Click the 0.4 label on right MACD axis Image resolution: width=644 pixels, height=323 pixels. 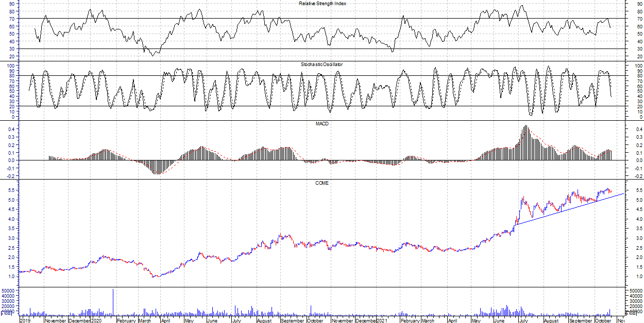(x=639, y=130)
